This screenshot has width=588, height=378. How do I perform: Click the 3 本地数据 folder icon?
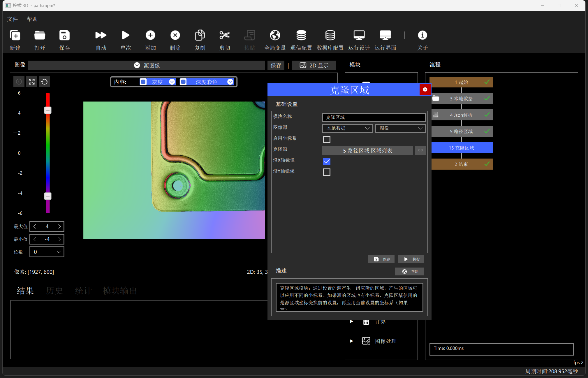point(436,98)
